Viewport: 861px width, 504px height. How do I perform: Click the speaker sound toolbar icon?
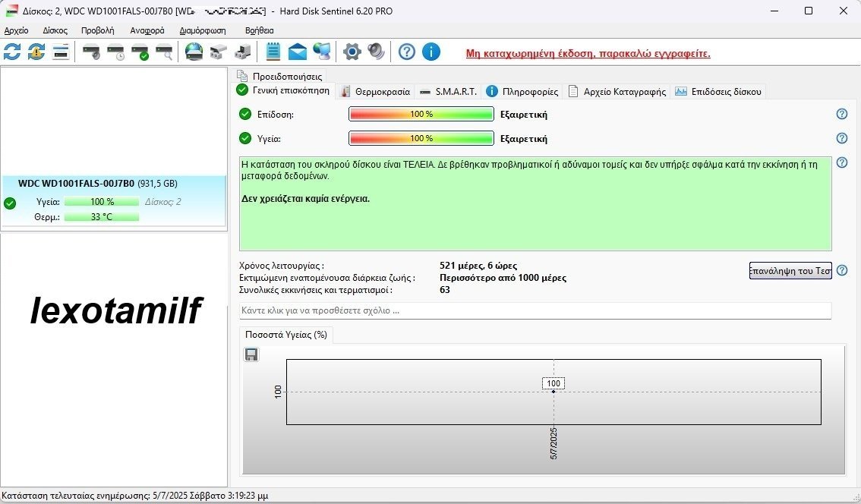pyautogui.click(x=376, y=52)
